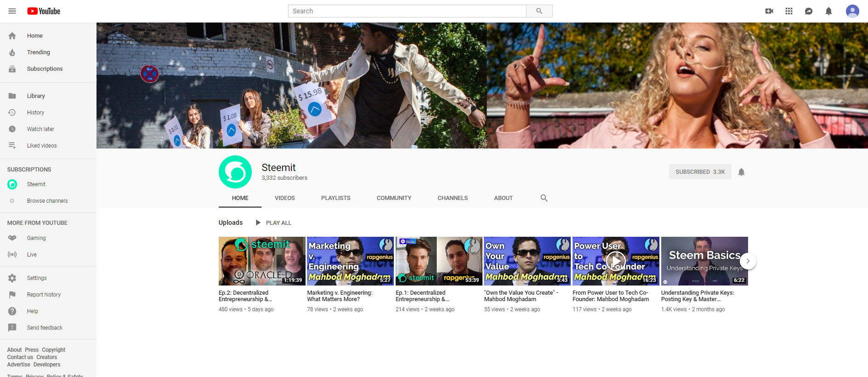Image resolution: width=868 pixels, height=377 pixels.
Task: Open the messages share icon
Action: tap(809, 11)
